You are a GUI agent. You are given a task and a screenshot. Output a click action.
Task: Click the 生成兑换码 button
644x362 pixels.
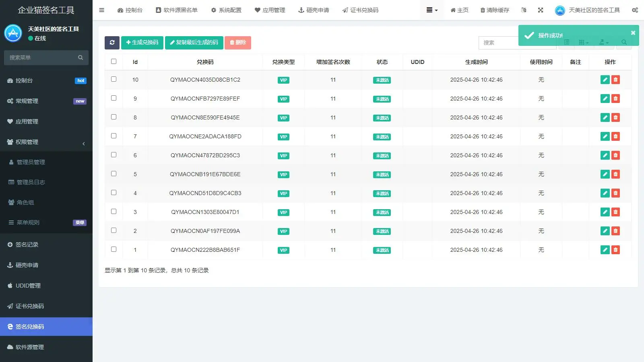click(142, 43)
